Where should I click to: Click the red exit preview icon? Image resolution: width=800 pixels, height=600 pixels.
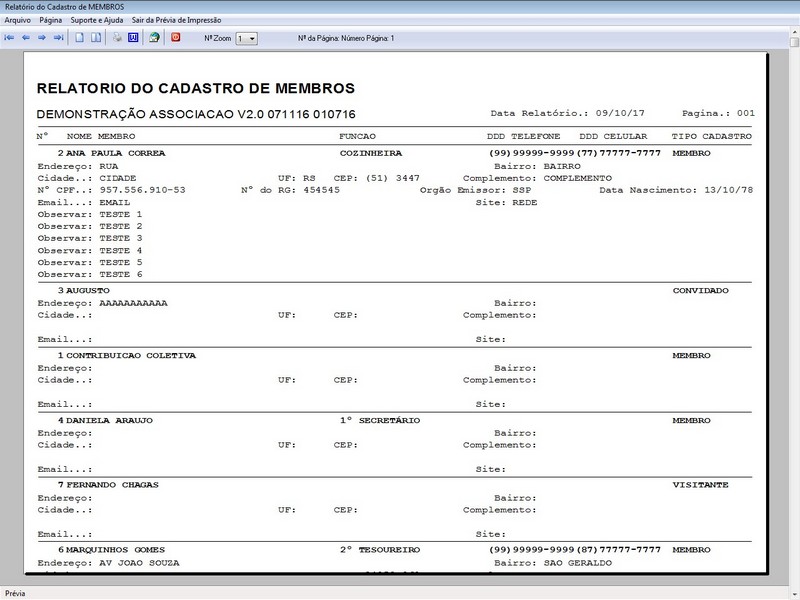[176, 37]
